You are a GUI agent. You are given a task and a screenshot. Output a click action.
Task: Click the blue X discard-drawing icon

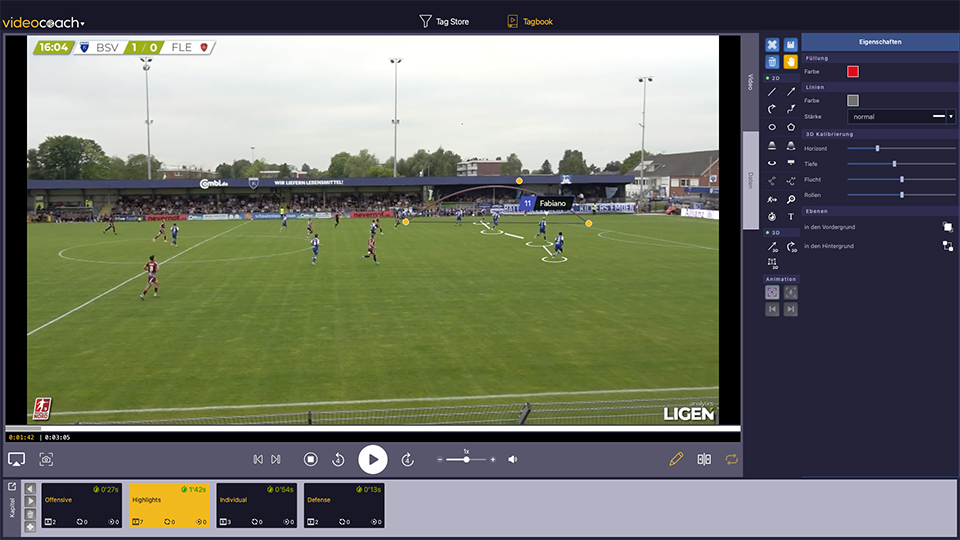772,45
